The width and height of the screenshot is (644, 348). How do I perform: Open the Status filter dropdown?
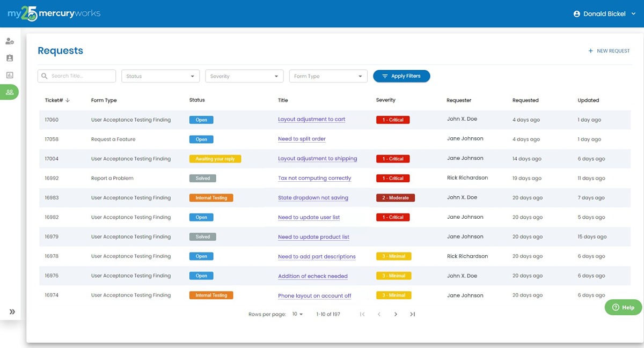[x=160, y=76]
